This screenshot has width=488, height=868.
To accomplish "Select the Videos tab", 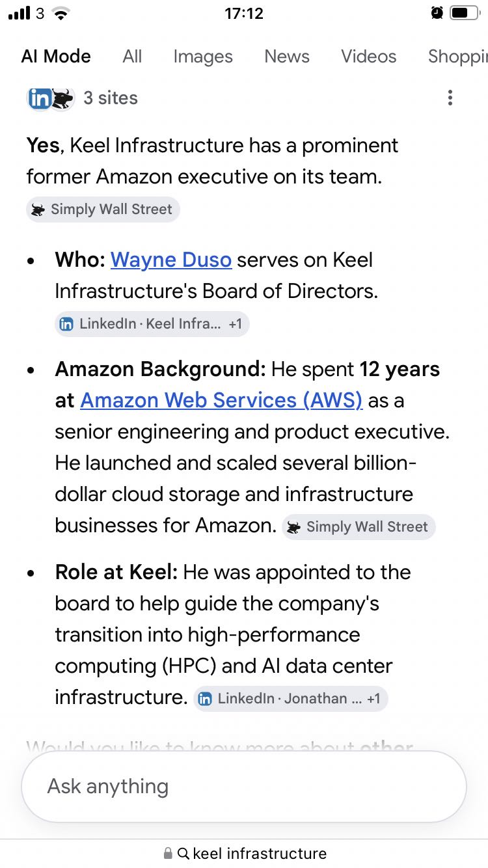I will coord(369,57).
